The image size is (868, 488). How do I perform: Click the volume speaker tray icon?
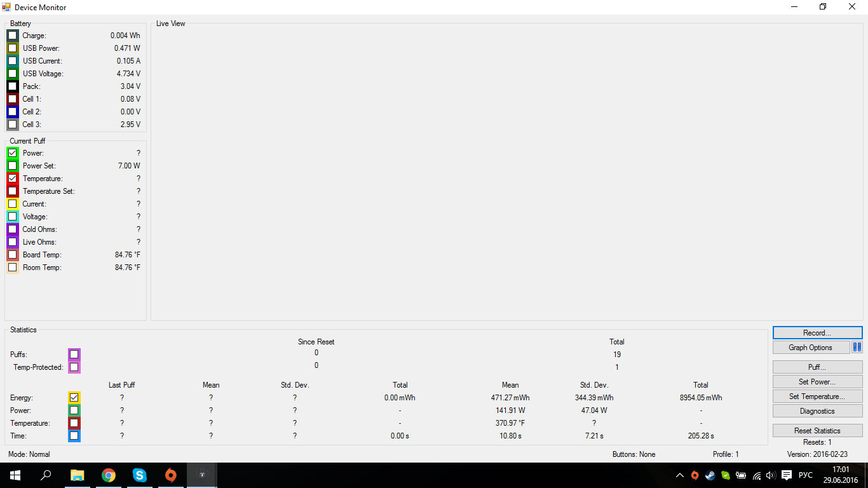(771, 475)
